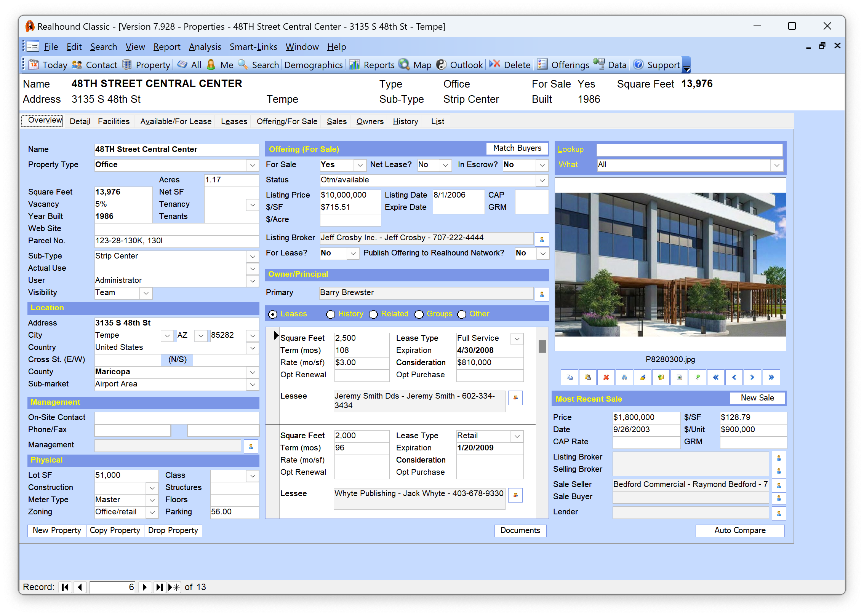Click Delete in the toolbar
This screenshot has width=864, height=616.
point(510,65)
